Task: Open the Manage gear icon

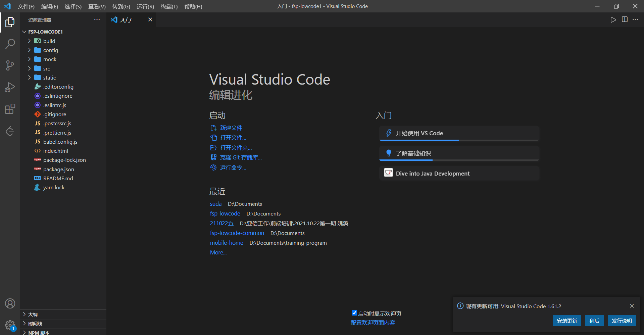Action: pos(10,325)
